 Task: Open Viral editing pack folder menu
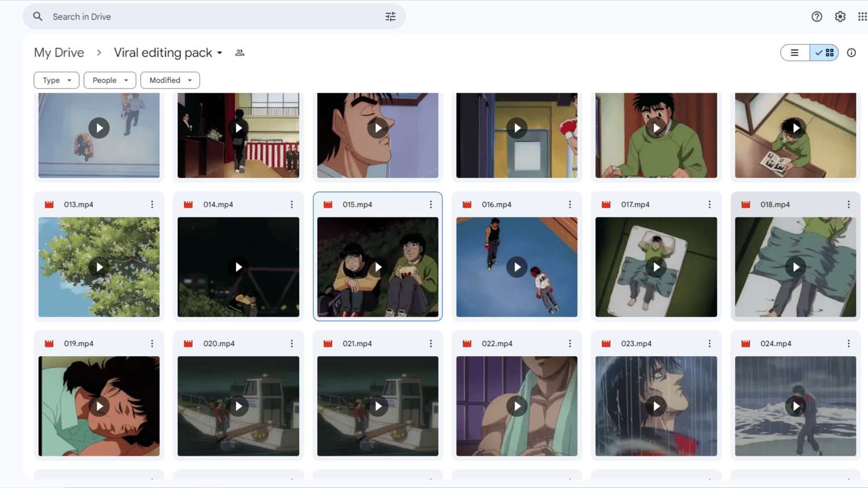[x=168, y=53]
